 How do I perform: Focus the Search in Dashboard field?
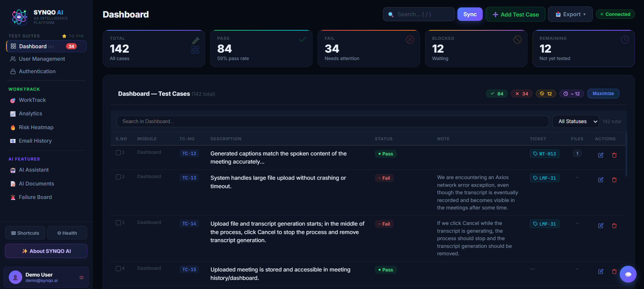(x=332, y=121)
